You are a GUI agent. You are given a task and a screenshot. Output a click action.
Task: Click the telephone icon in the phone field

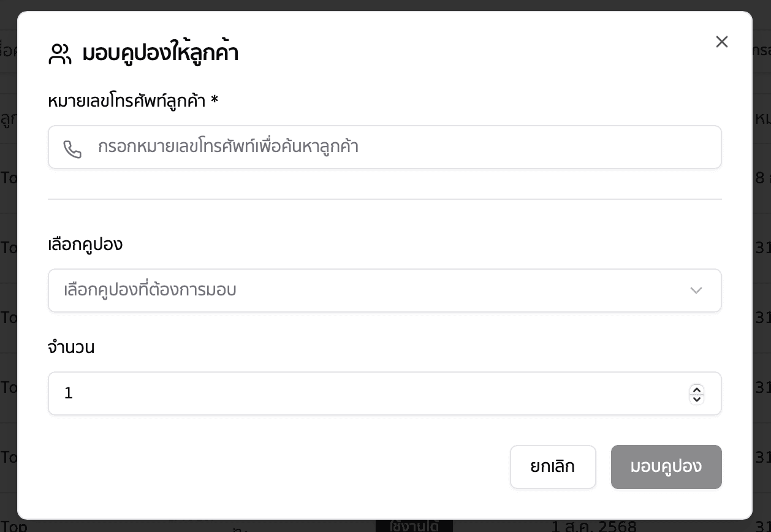click(73, 147)
